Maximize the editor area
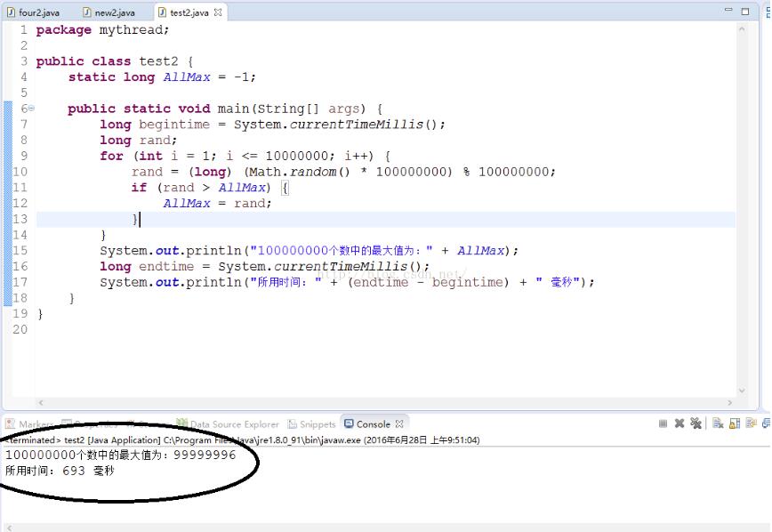Viewport: 772px width, 532px height. [x=745, y=11]
